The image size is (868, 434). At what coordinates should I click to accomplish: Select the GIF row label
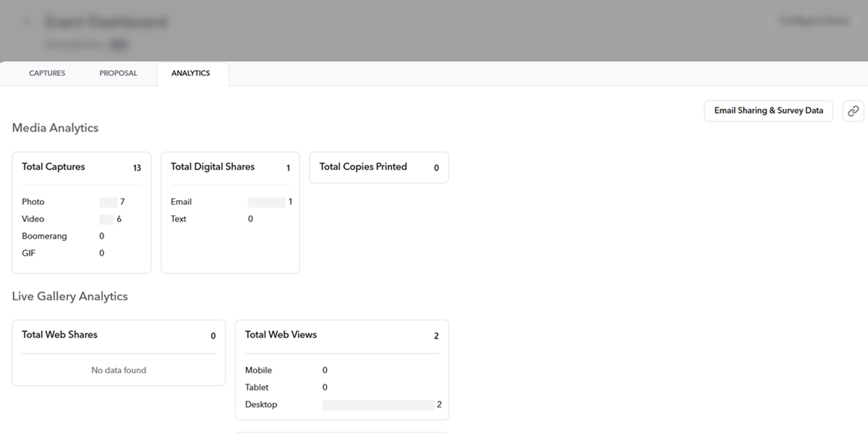click(29, 253)
